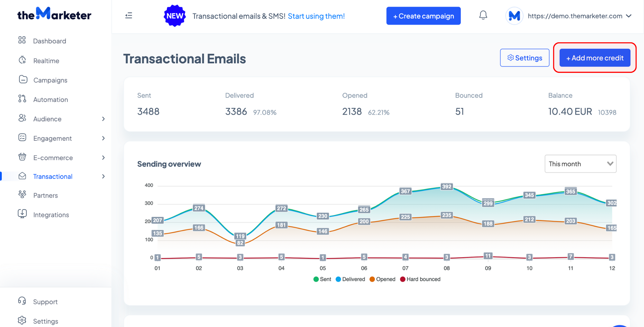Click Create campaign button
The width and height of the screenshot is (644, 327).
coord(423,16)
